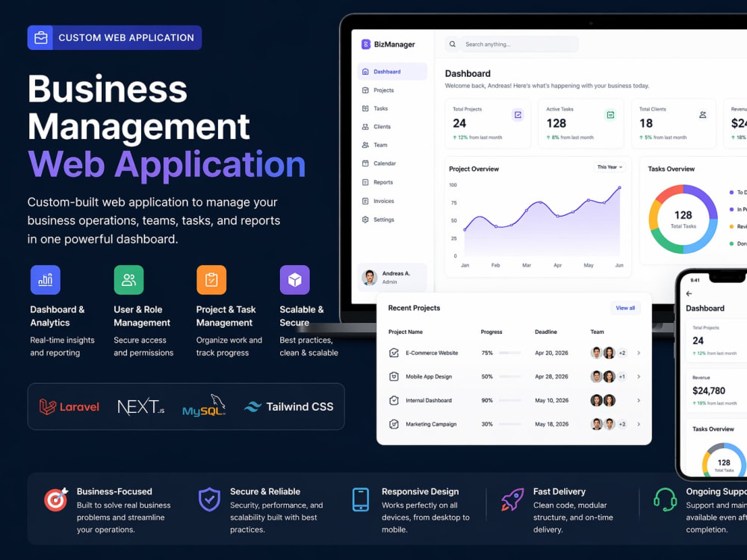Click the $24,780 revenue value on phone
747x560 pixels.
709,391
